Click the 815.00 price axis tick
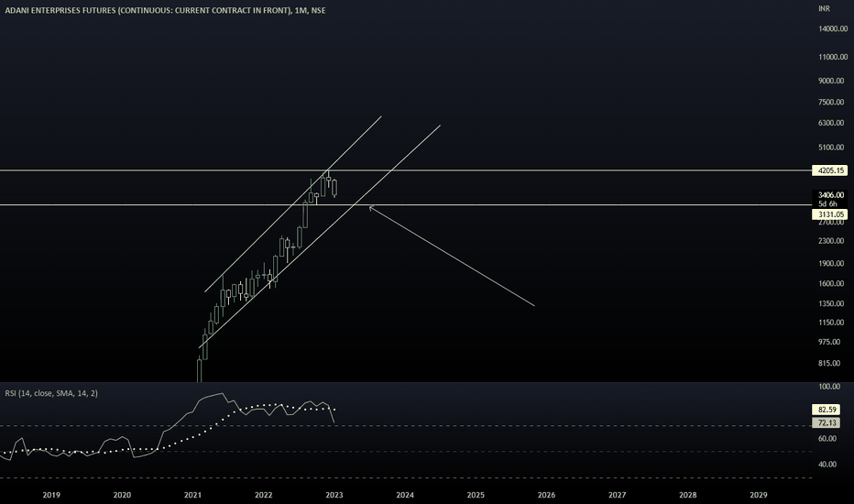 pos(829,364)
